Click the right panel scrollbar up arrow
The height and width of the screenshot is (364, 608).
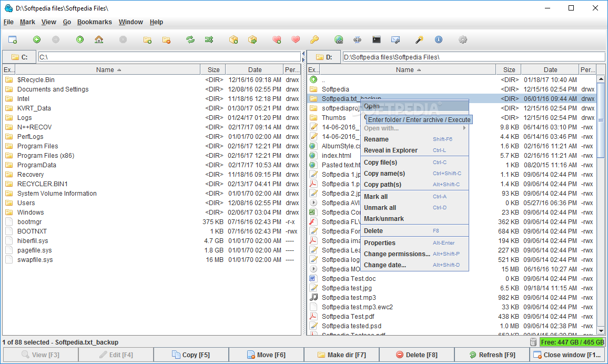(x=601, y=79)
